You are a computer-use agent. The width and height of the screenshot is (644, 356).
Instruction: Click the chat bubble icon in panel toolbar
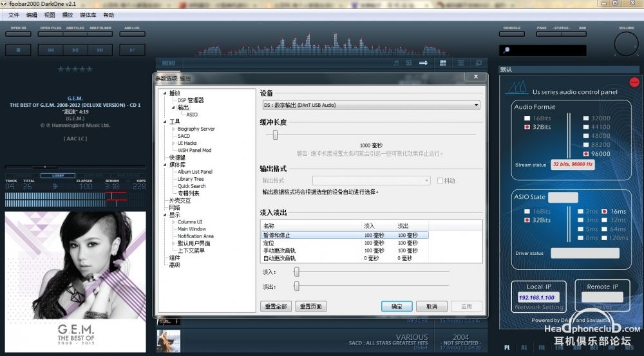pos(478,63)
